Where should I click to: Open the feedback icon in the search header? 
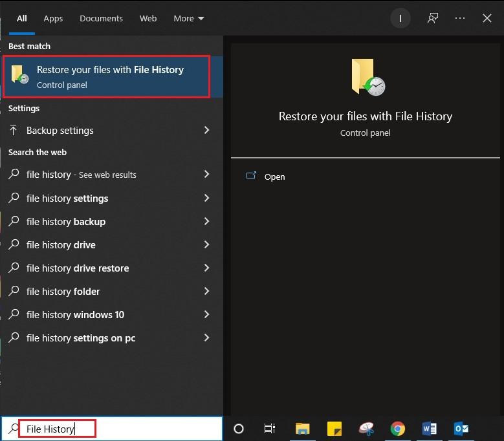(x=433, y=18)
